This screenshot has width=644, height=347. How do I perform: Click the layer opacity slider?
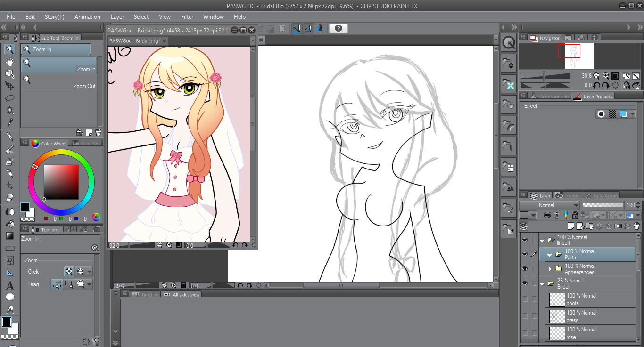coord(603,205)
